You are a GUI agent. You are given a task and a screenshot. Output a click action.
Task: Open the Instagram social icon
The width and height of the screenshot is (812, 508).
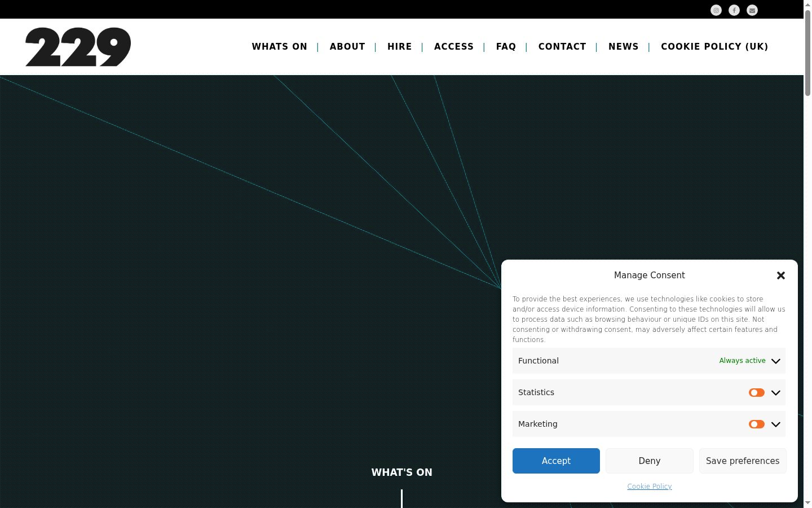pyautogui.click(x=716, y=10)
